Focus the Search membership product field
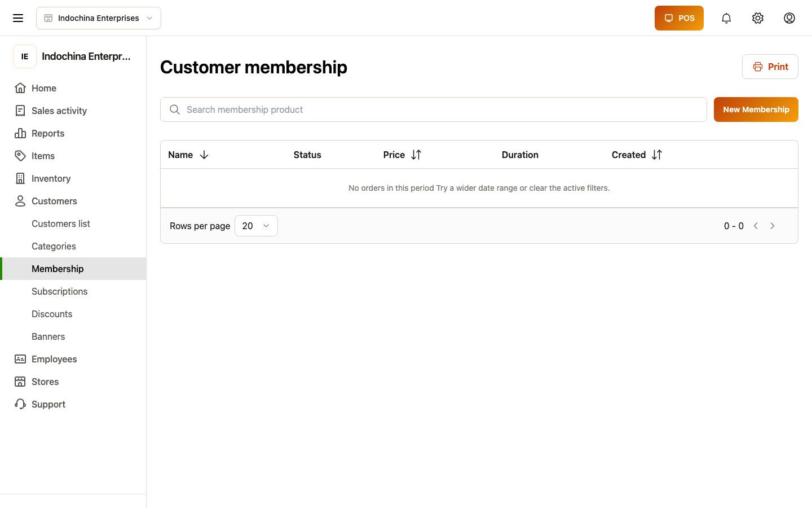The width and height of the screenshot is (812, 508). tap(434, 110)
